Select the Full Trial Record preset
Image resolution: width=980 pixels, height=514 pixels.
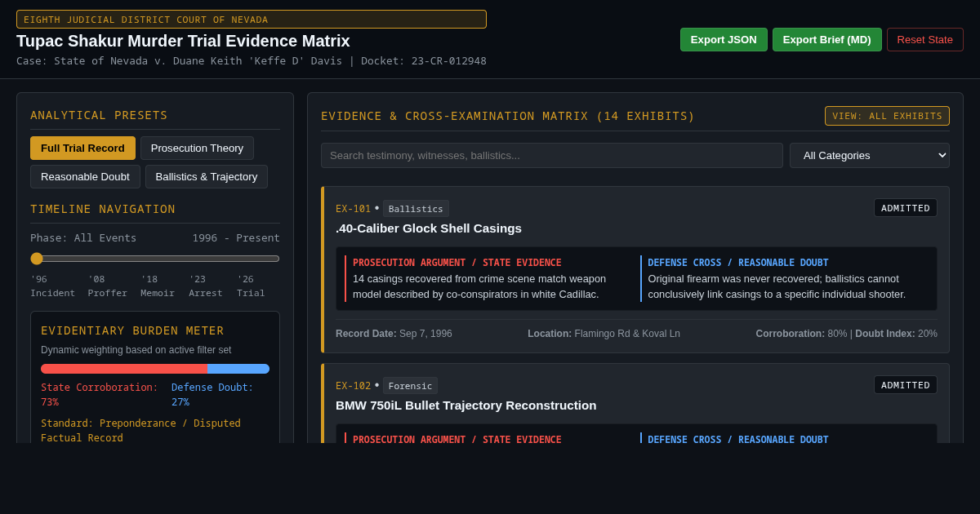82,148
